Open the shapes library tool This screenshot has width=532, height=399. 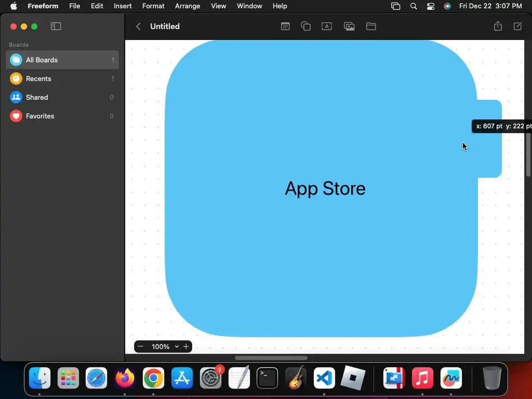coord(305,26)
